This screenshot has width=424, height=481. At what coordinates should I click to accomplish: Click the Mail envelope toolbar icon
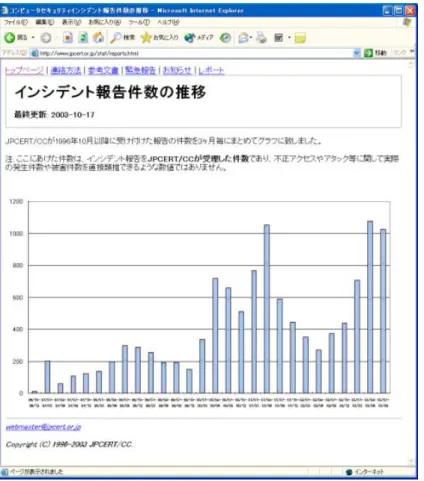(243, 38)
